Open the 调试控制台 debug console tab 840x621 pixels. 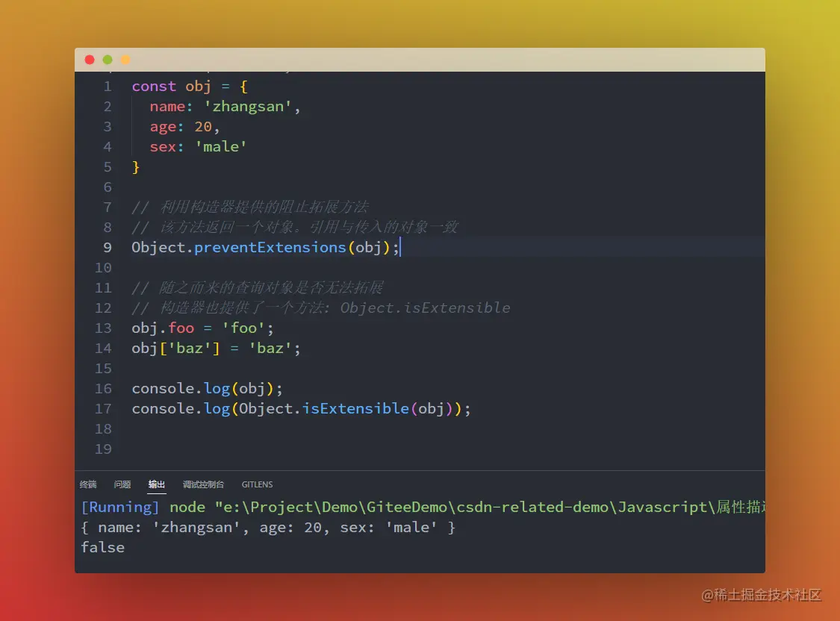click(203, 484)
